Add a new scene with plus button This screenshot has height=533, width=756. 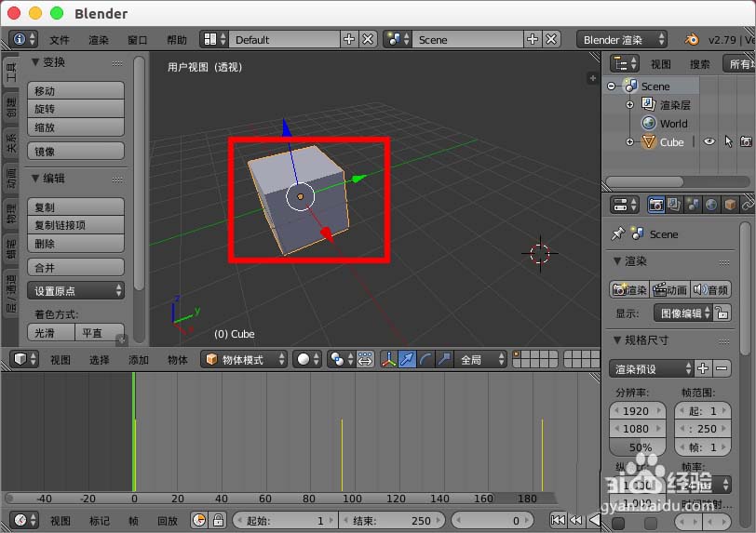(x=533, y=39)
